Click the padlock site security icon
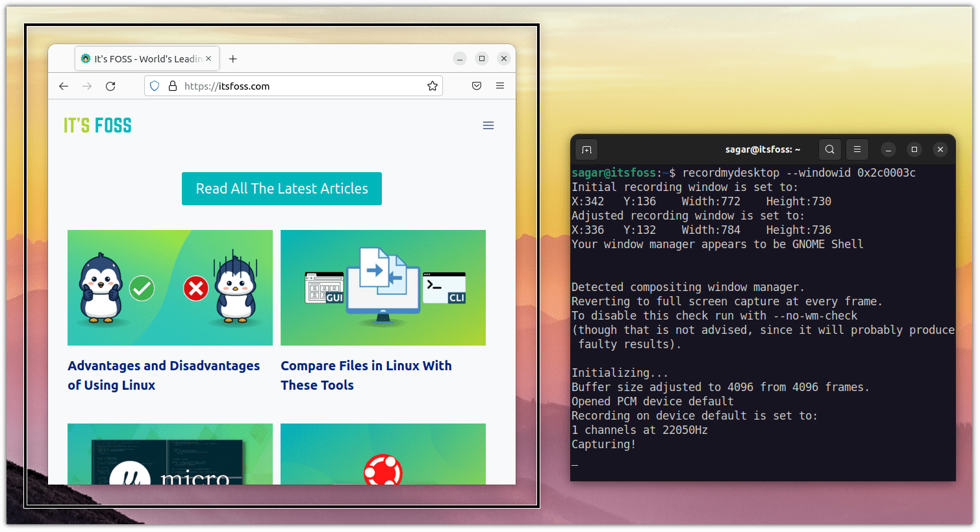 171,85
